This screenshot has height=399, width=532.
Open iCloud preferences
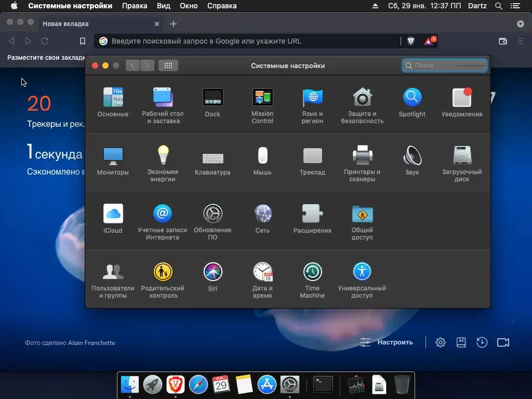pyautogui.click(x=113, y=219)
